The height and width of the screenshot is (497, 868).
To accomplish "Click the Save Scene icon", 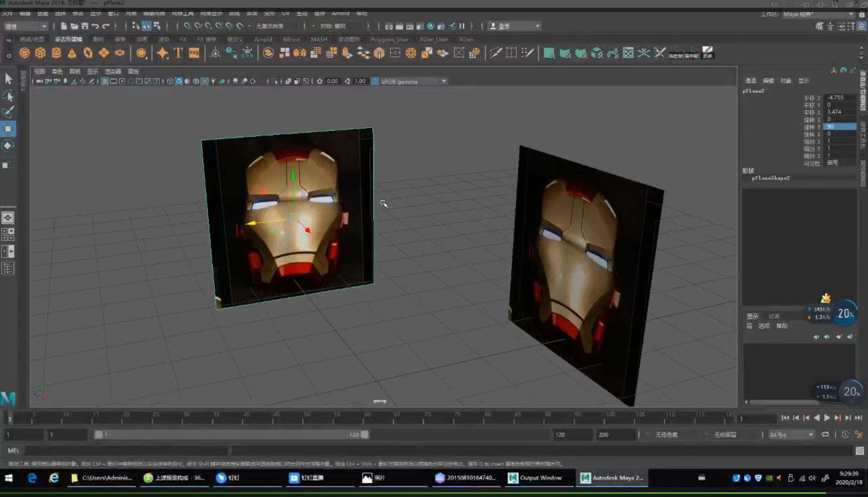I will click(x=85, y=26).
